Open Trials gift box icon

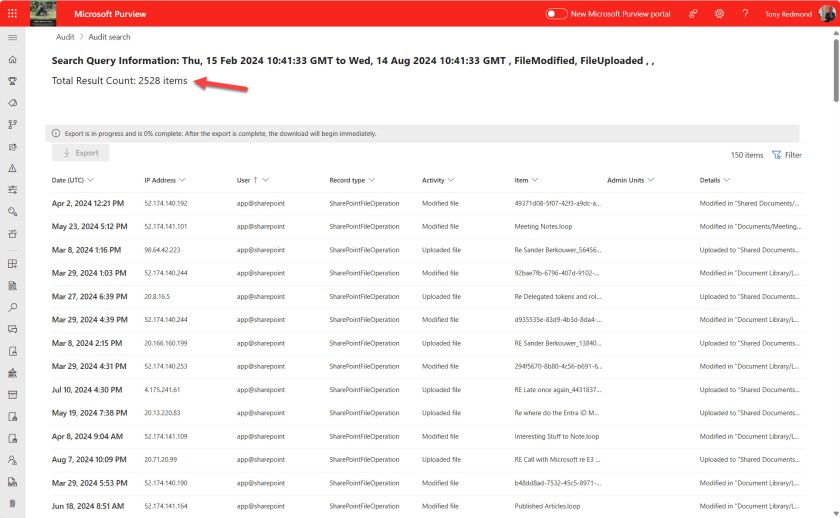pos(12,234)
